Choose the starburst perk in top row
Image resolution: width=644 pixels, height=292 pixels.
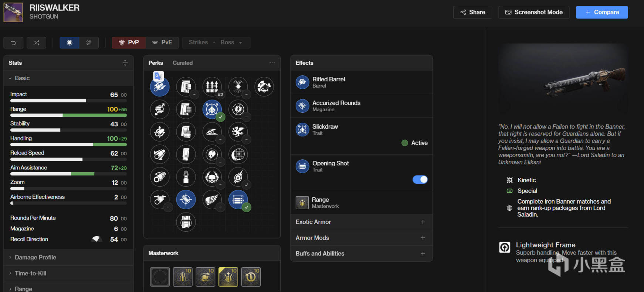(x=238, y=87)
